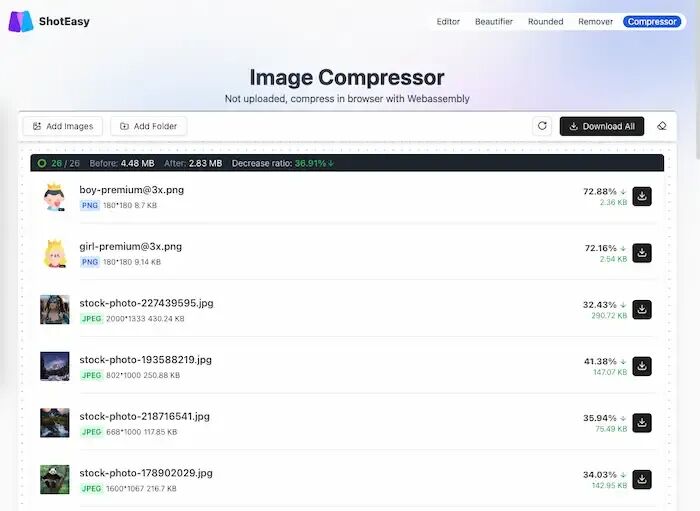Click the Decrease ratio 36.91% status
Screen dimensions: 700x511
tap(283, 163)
